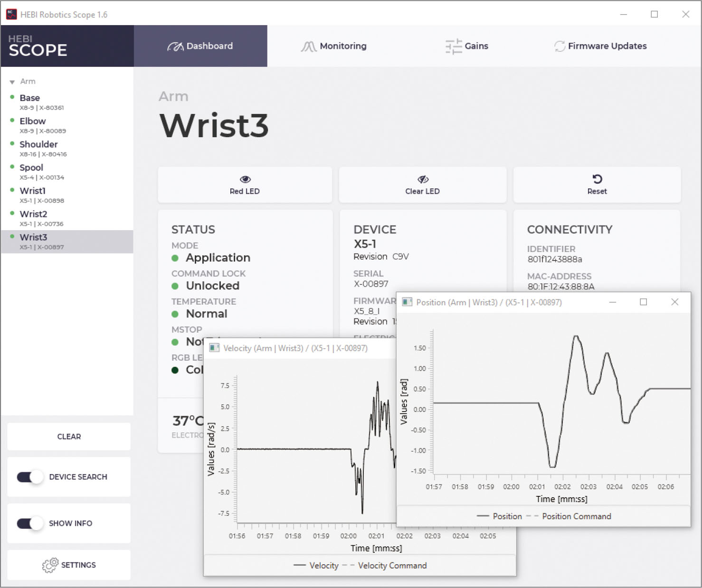
Task: Click the green Application mode status dot
Action: (175, 258)
